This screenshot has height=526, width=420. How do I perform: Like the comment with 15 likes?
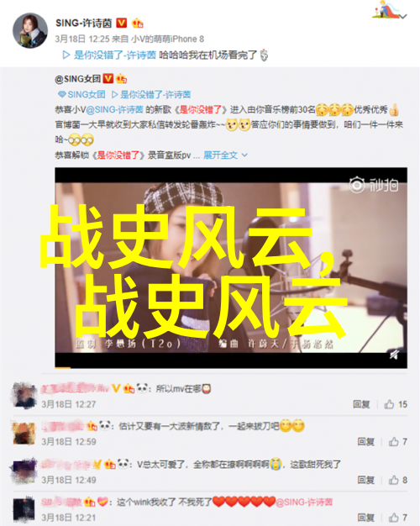[396, 404]
